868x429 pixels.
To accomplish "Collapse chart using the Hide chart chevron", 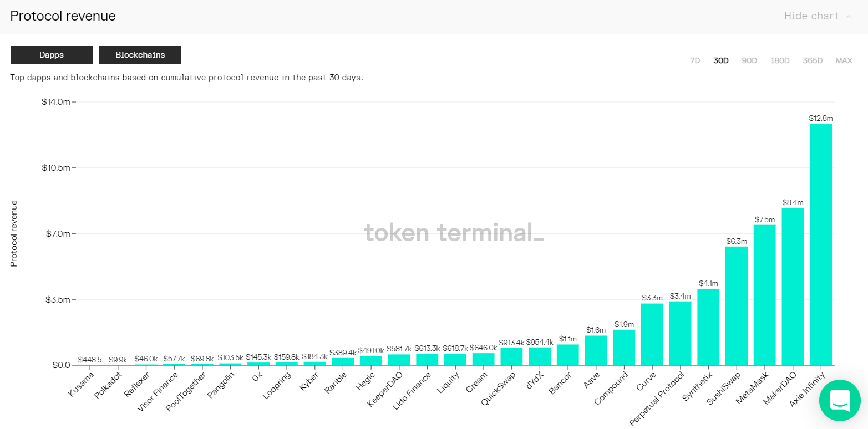I will (849, 17).
